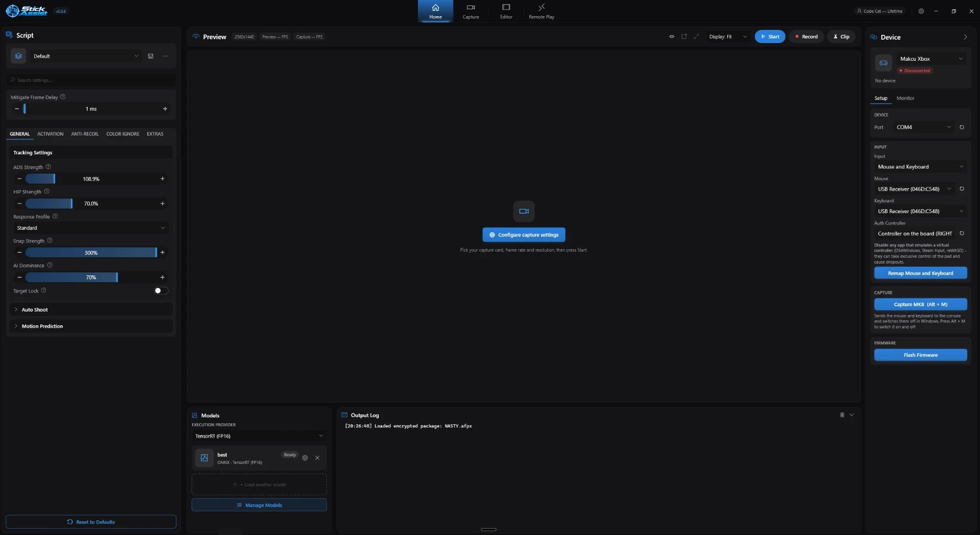Click the Start button
The height and width of the screenshot is (535, 980).
770,37
